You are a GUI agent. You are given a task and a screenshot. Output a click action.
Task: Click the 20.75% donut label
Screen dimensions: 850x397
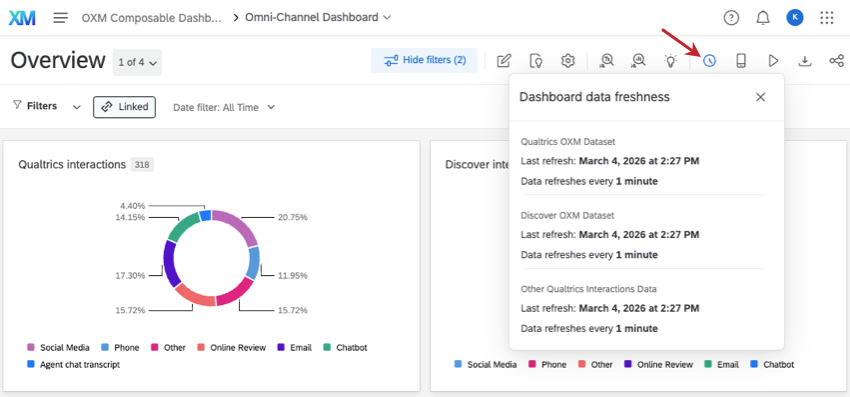293,217
